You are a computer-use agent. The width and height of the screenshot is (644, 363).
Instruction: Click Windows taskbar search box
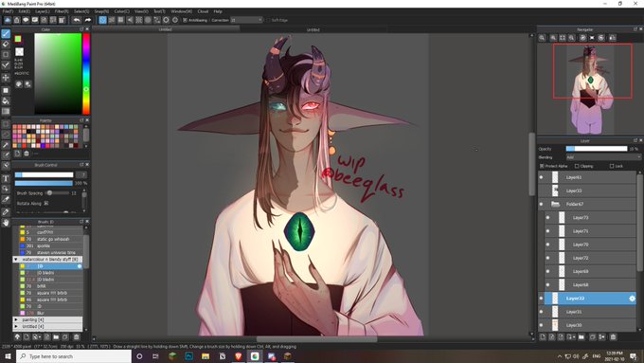tap(74, 356)
